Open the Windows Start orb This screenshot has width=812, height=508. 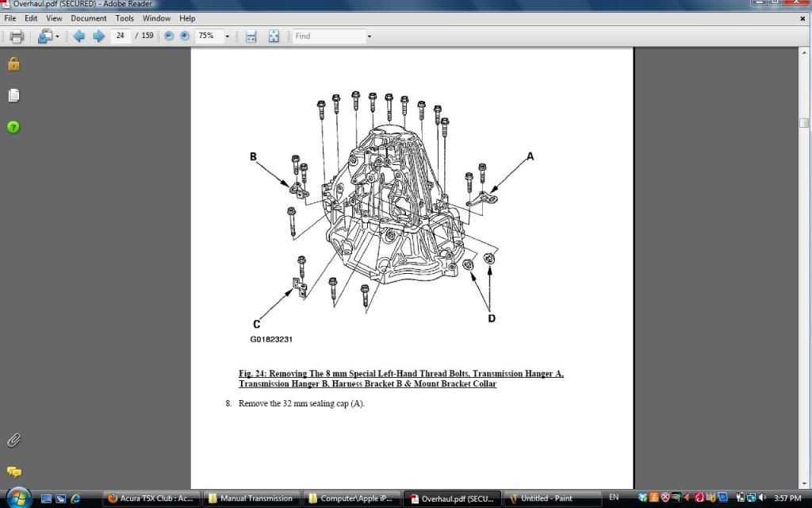click(17, 498)
